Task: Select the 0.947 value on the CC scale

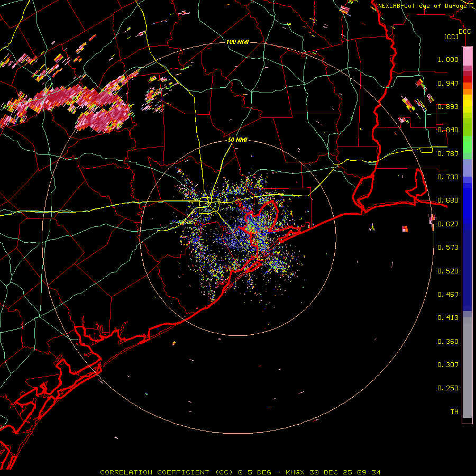Action: [448, 83]
